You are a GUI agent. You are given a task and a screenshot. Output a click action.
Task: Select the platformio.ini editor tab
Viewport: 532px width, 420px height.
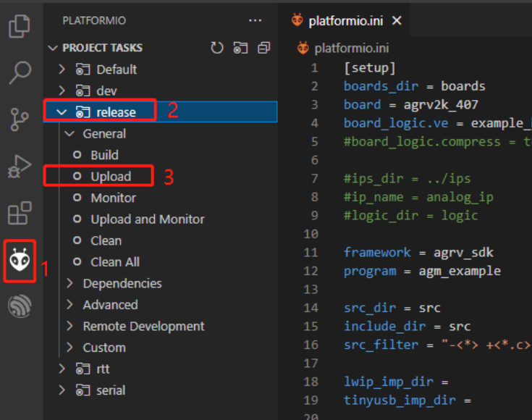tap(345, 21)
